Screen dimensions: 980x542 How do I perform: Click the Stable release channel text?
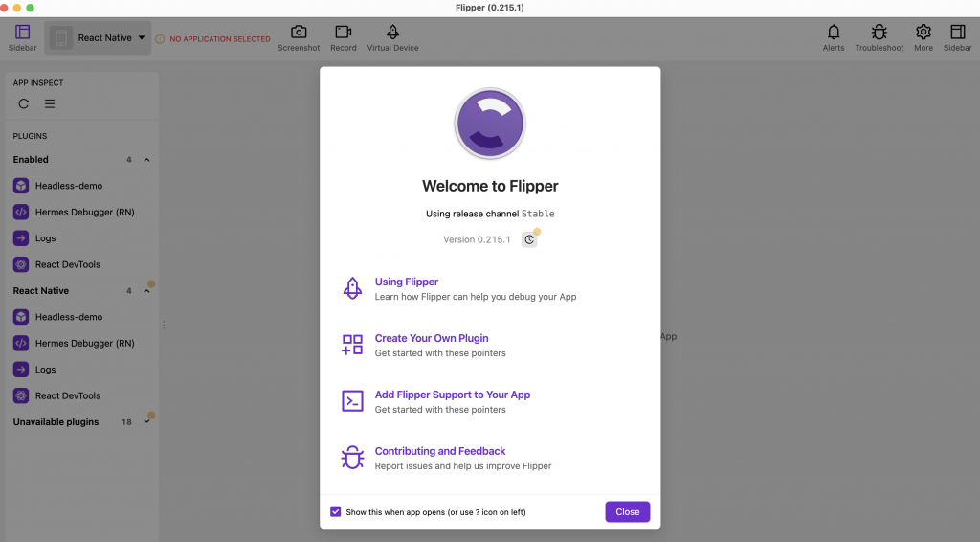(x=538, y=214)
